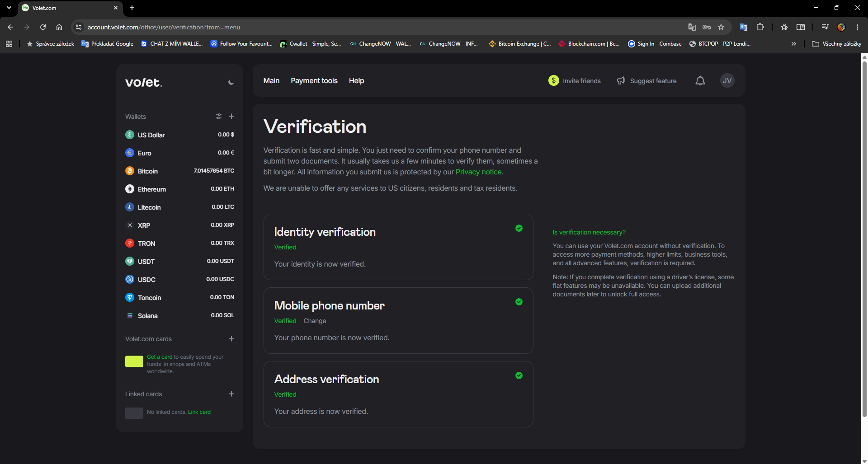Select the USDT wallet
Viewport: 868px width, 464px height.
(x=180, y=261)
